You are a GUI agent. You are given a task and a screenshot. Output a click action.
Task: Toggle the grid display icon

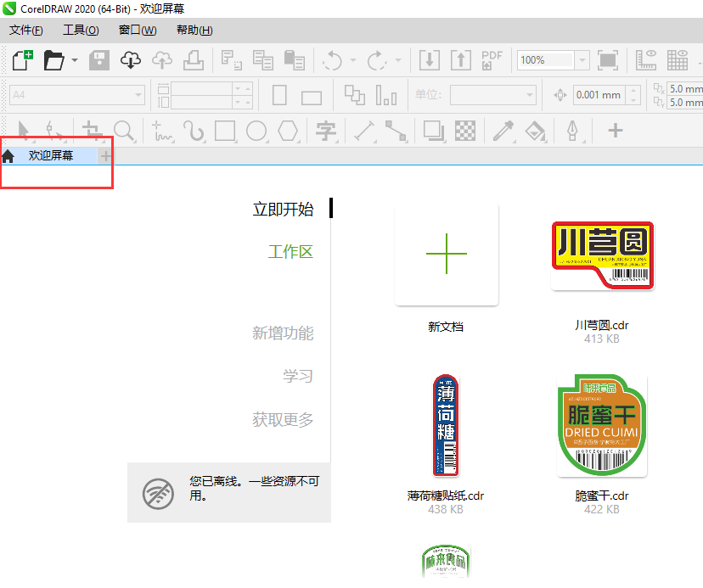(678, 60)
